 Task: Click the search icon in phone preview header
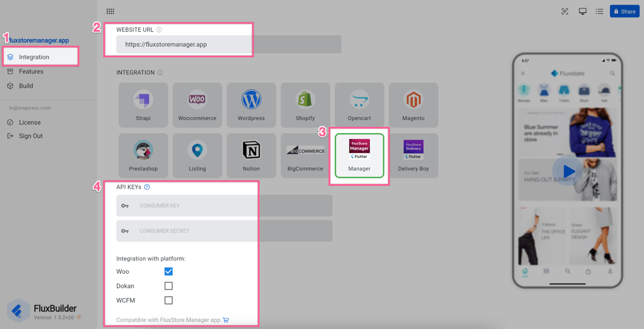[612, 74]
